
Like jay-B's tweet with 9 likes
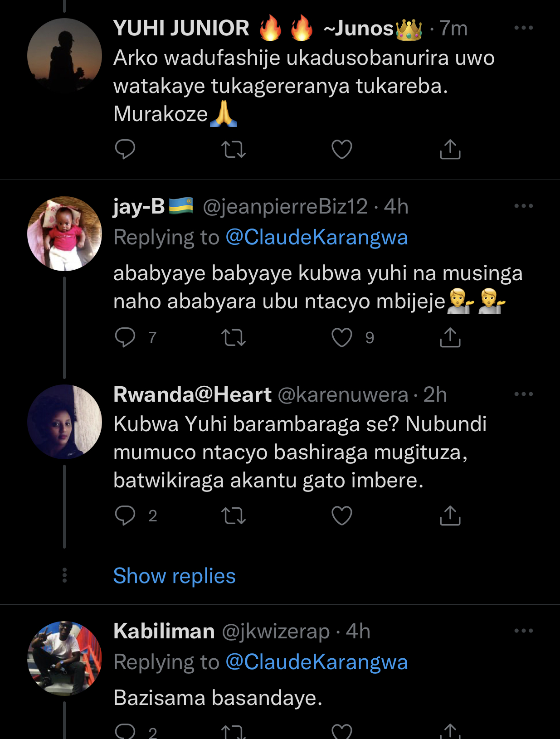click(x=342, y=337)
